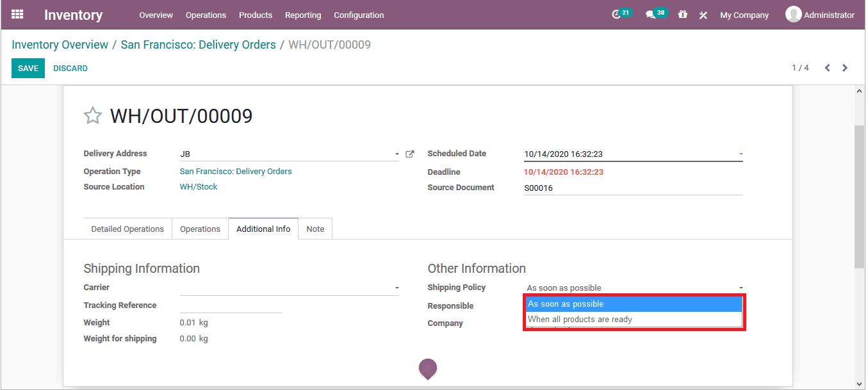Click the scrollbar down arrow
The image size is (868, 390).
coord(860,384)
